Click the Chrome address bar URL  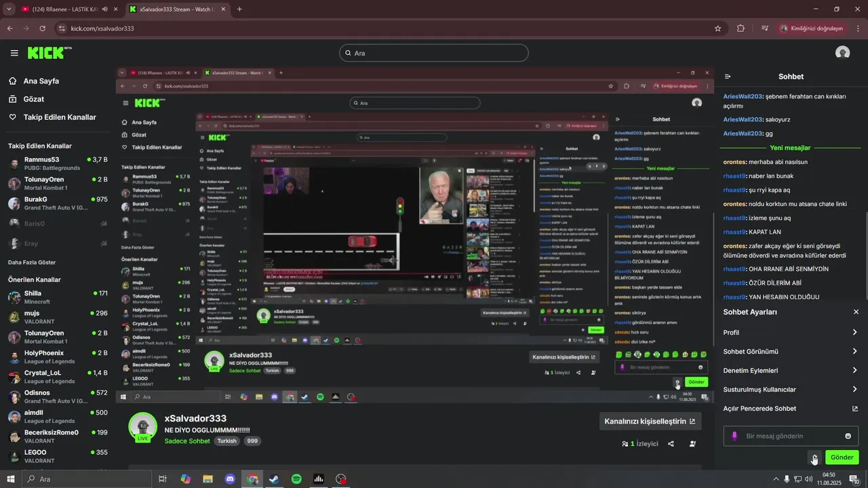pyautogui.click(x=102, y=28)
